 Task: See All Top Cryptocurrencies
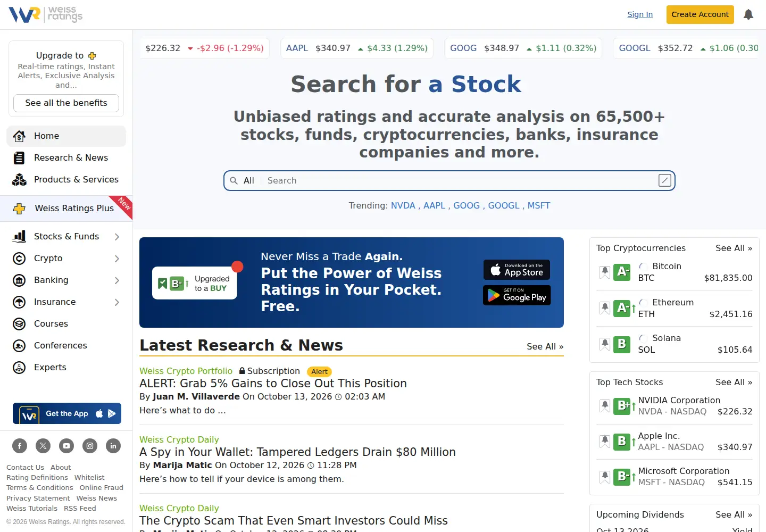tap(734, 248)
